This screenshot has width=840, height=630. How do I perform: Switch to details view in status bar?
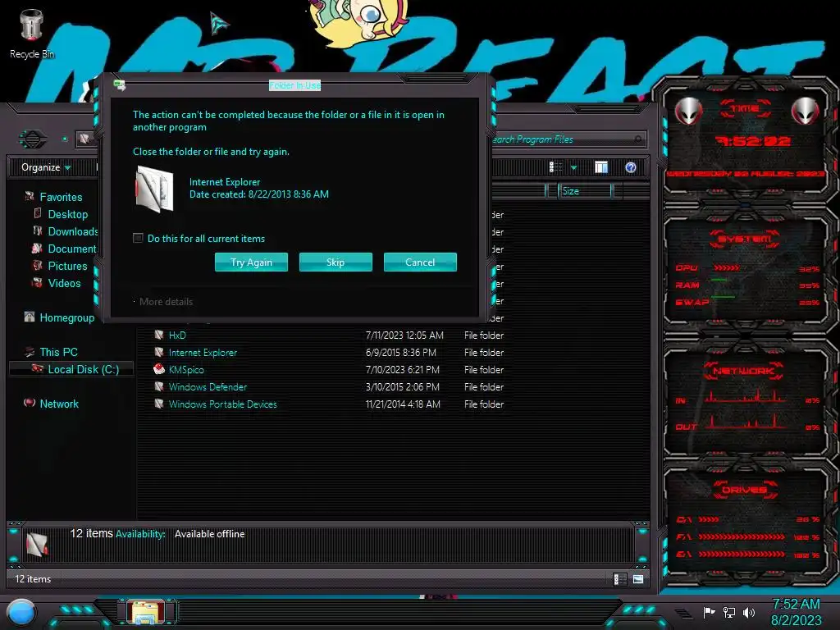[620, 579]
